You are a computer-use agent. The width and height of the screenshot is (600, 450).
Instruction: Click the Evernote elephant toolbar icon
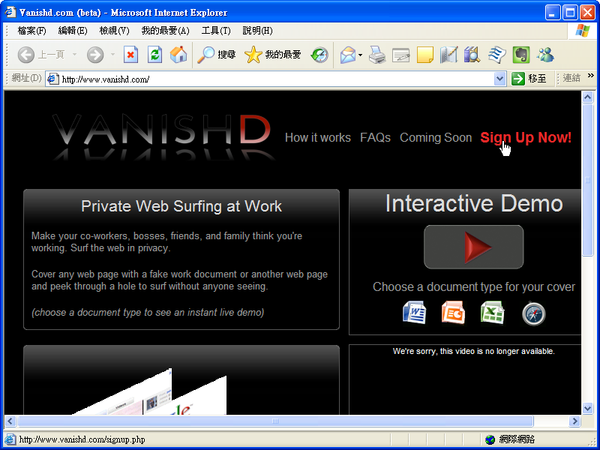point(521,55)
